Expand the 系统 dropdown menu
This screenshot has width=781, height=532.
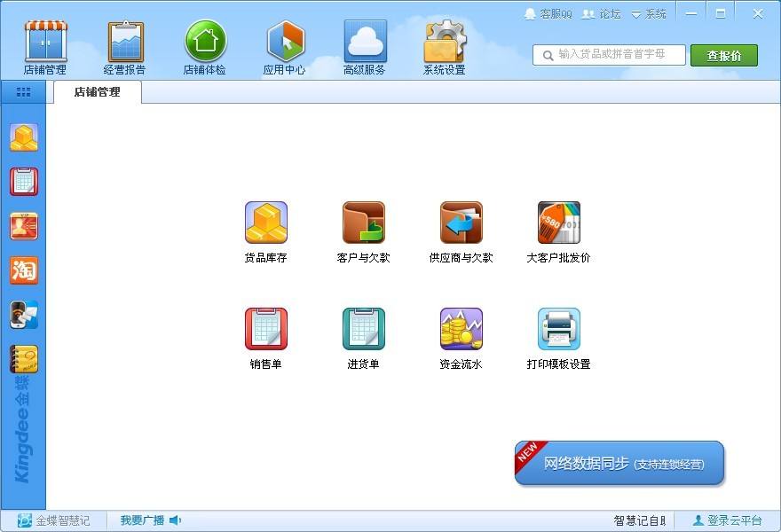coord(649,14)
